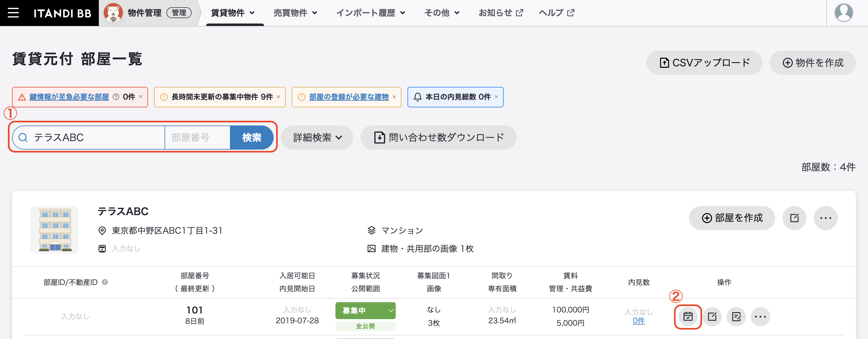Viewport: 868px width, 339px height.
Task: Click the 部屋を作成 button
Action: pos(732,218)
